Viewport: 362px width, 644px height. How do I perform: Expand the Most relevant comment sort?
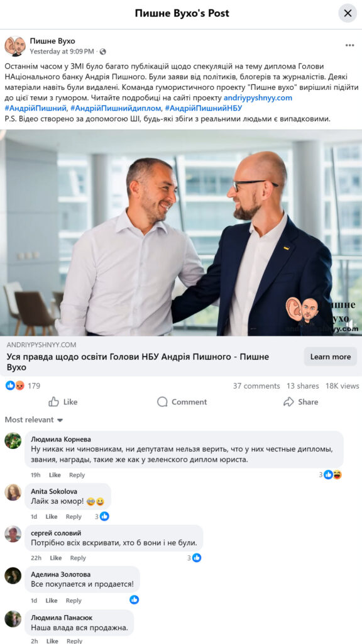point(34,419)
